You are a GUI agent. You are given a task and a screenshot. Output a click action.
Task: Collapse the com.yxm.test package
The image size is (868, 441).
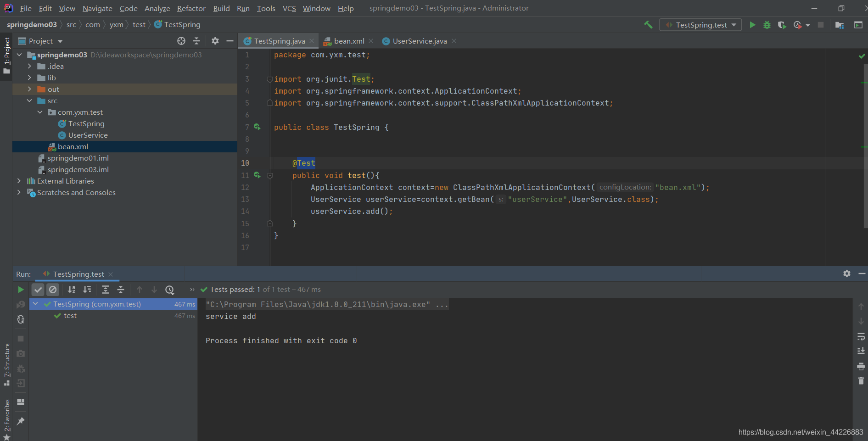40,112
